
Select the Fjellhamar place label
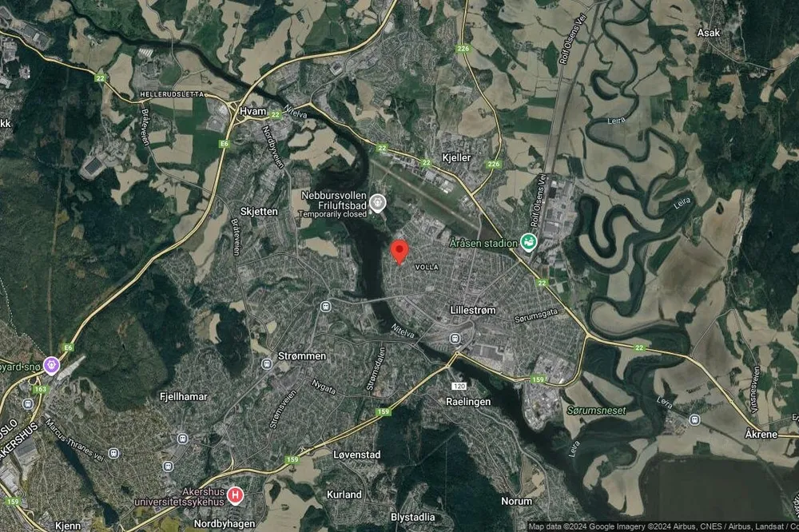coord(184,396)
